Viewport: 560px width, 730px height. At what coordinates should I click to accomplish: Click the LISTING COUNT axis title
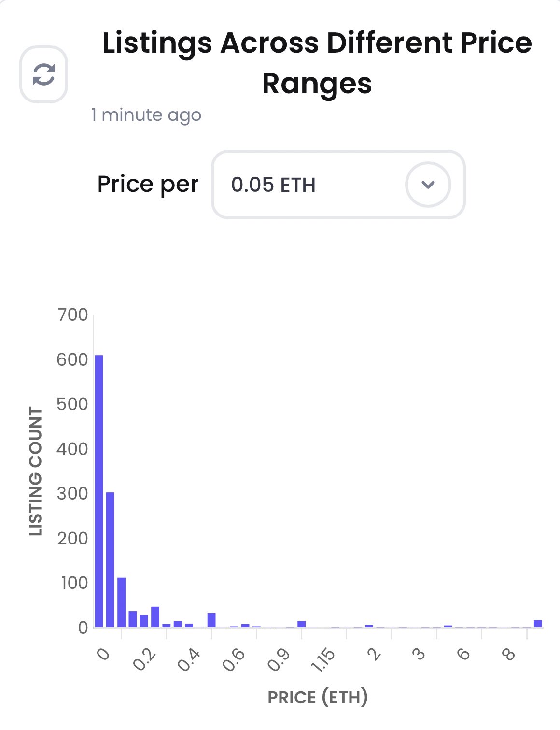coord(36,472)
